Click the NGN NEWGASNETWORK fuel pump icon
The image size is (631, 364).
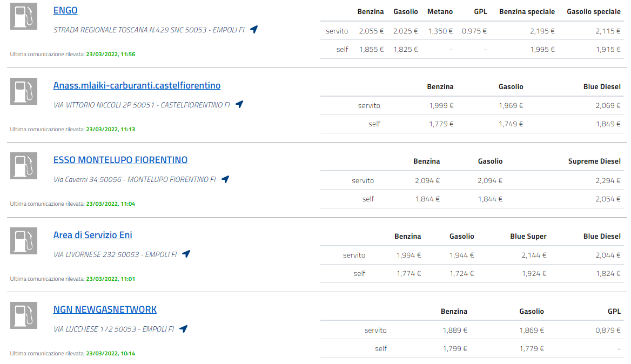coord(24,315)
